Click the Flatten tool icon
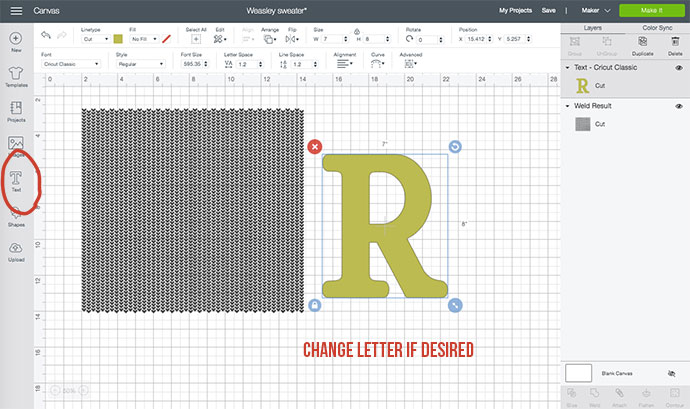This screenshot has width=690, height=409. tap(646, 393)
